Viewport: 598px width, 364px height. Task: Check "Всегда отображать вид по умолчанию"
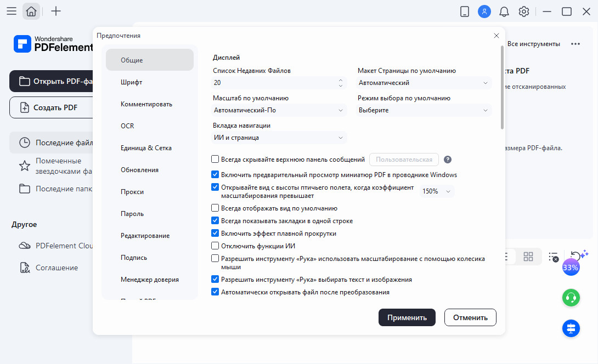pos(215,208)
